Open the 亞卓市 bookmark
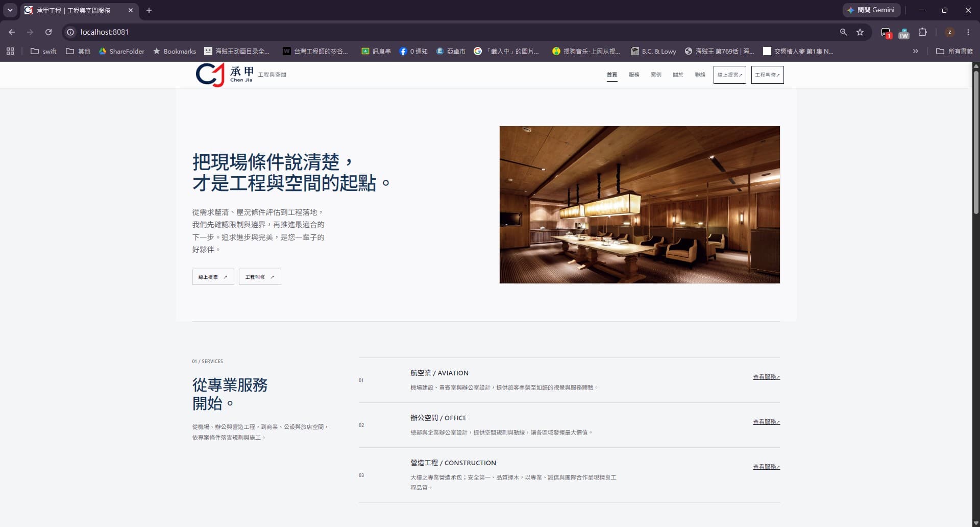Screen dimensions: 980x527 point(451,51)
